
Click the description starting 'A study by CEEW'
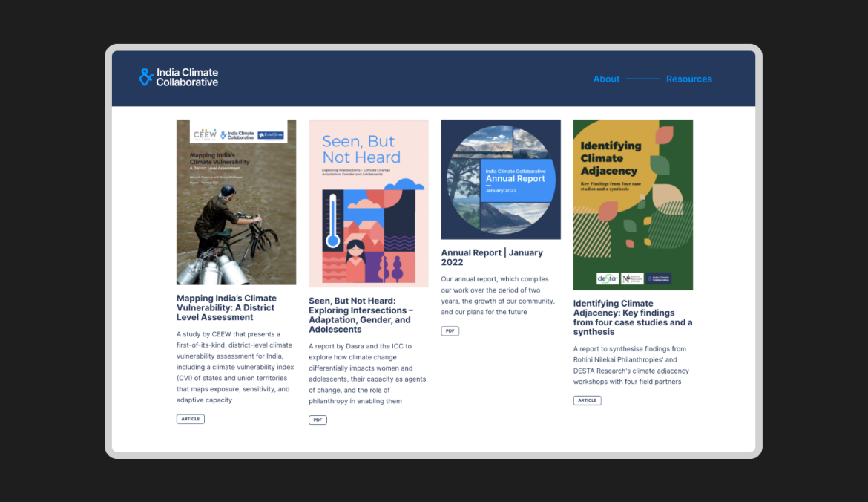tap(235, 367)
